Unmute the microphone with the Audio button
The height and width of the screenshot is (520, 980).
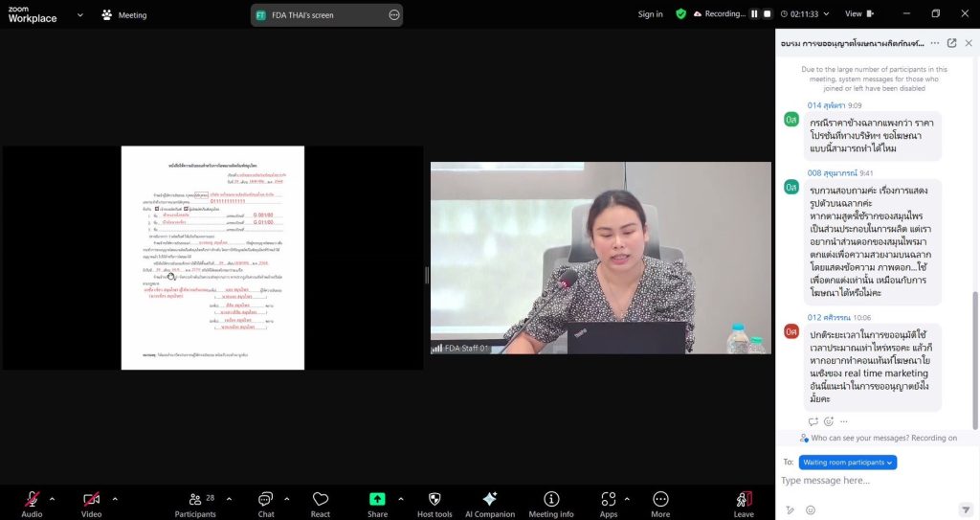[x=32, y=500]
